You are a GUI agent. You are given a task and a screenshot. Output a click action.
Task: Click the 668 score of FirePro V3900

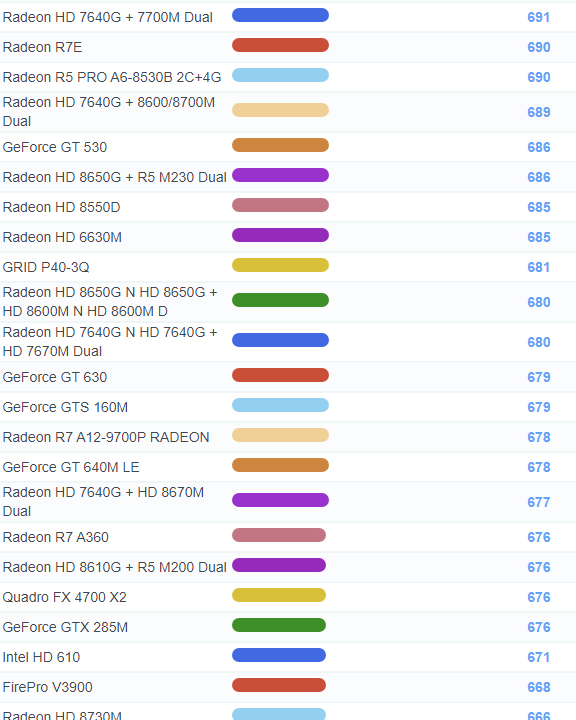coord(539,687)
